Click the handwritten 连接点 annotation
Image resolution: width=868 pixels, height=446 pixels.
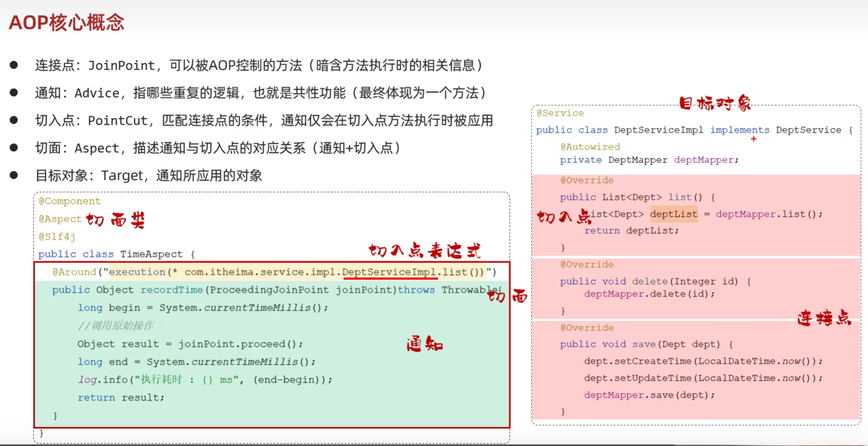824,318
